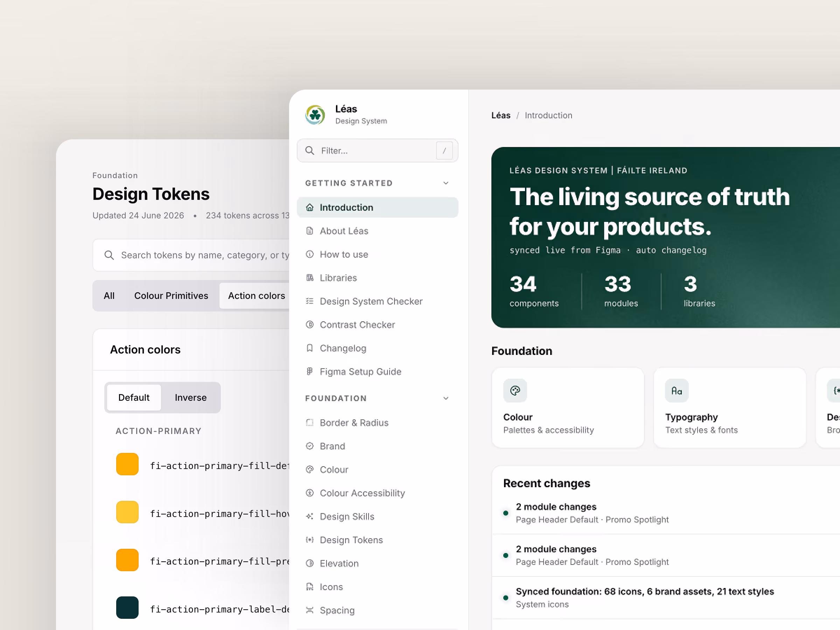Open the Figma Setup Guide page
Screen dimensions: 840x630
pyautogui.click(x=377, y=371)
